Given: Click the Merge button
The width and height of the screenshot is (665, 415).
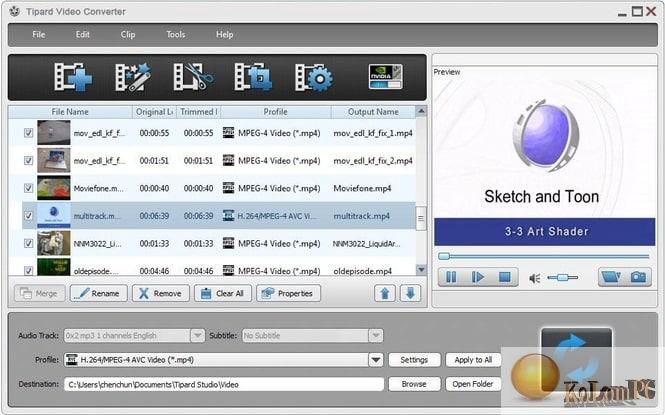Looking at the screenshot, I should click(x=39, y=293).
